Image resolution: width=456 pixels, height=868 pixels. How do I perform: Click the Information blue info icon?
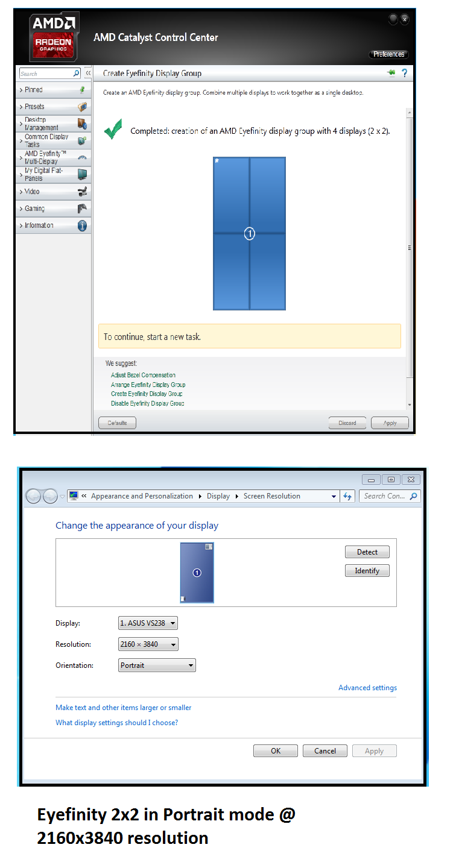[x=82, y=225]
